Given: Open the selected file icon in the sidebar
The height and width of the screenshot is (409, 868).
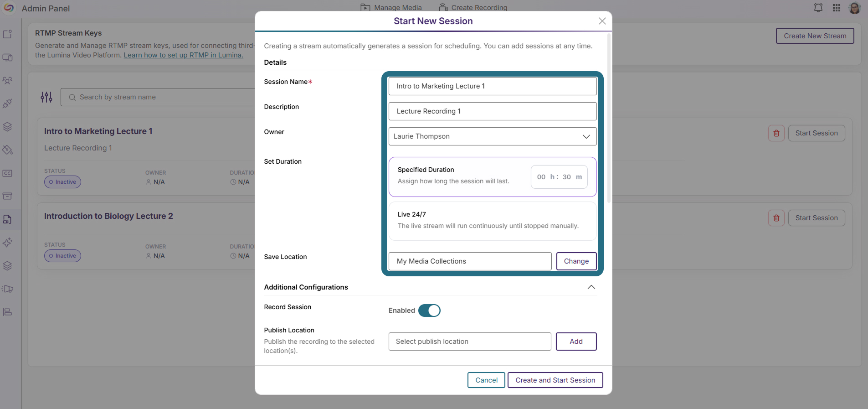Looking at the screenshot, I should 8,219.
